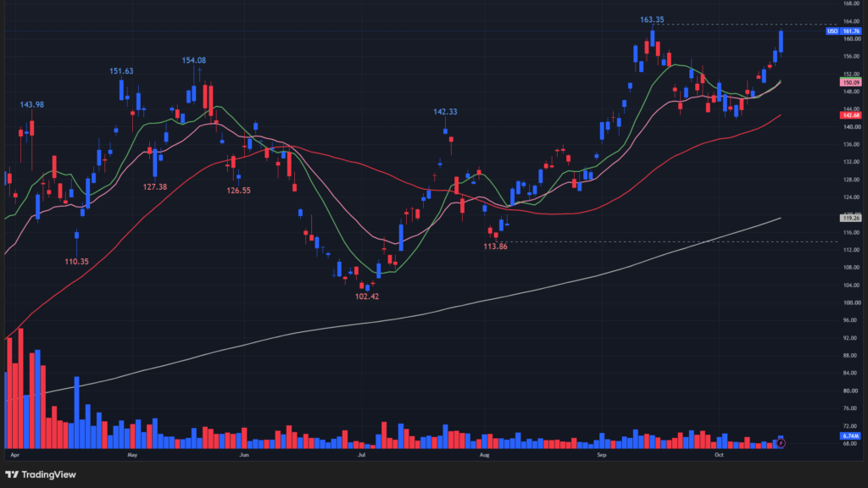Click the 154.08 high price marker
Image resolution: width=868 pixels, height=488 pixels.
[194, 60]
